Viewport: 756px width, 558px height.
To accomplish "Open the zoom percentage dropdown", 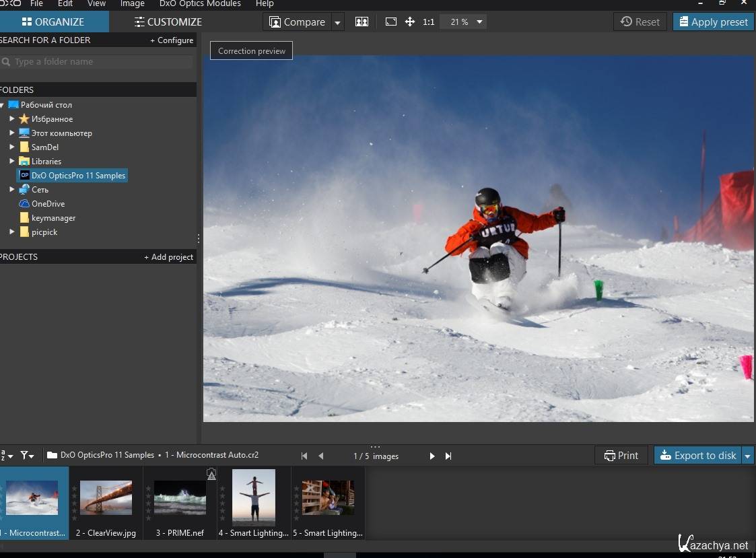I will point(479,22).
